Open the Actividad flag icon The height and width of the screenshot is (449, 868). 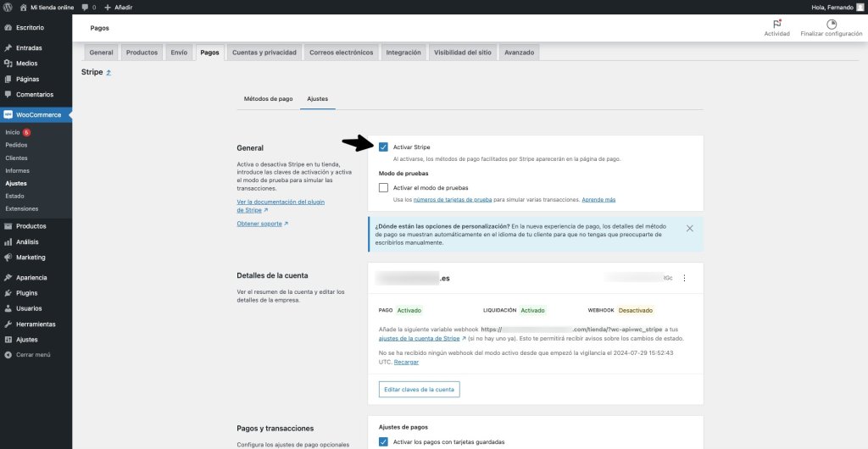pyautogui.click(x=776, y=24)
